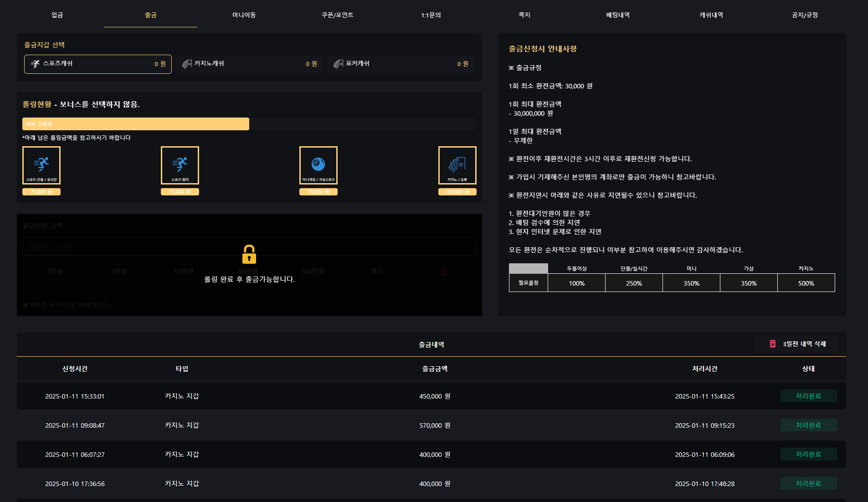
Task: Click the 100% 두폴이상 rolling cell
Action: [576, 283]
